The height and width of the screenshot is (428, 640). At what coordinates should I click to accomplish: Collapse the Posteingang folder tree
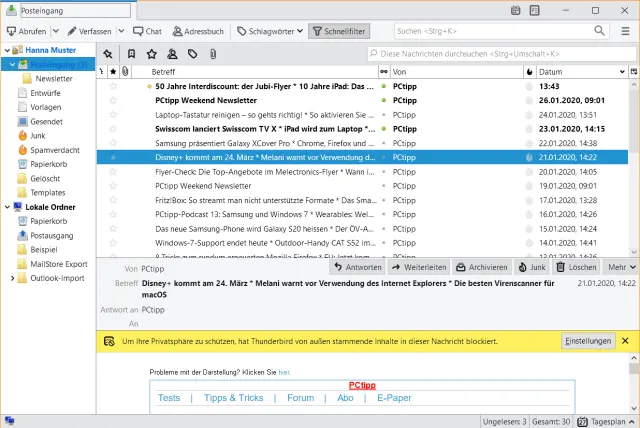(x=12, y=64)
